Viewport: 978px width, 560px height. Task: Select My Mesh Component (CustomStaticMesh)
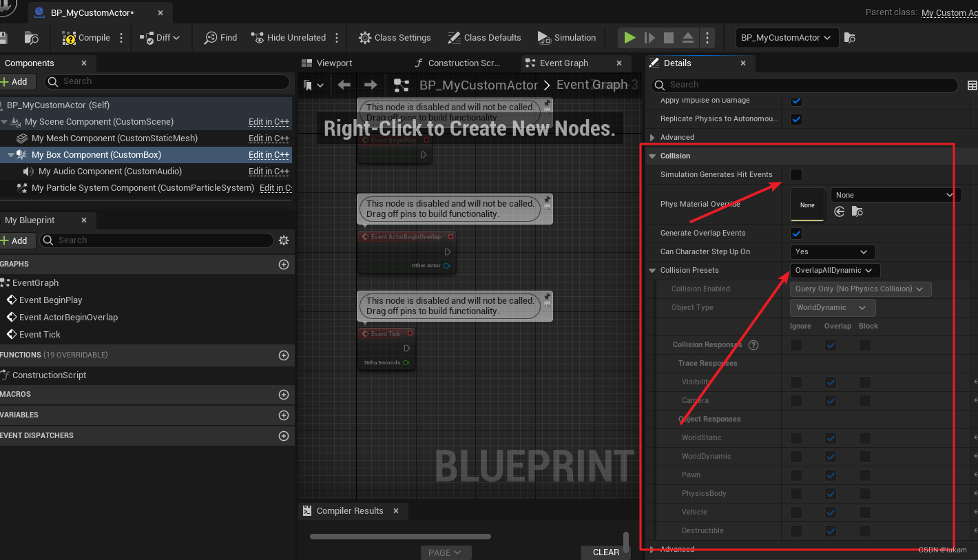click(114, 138)
